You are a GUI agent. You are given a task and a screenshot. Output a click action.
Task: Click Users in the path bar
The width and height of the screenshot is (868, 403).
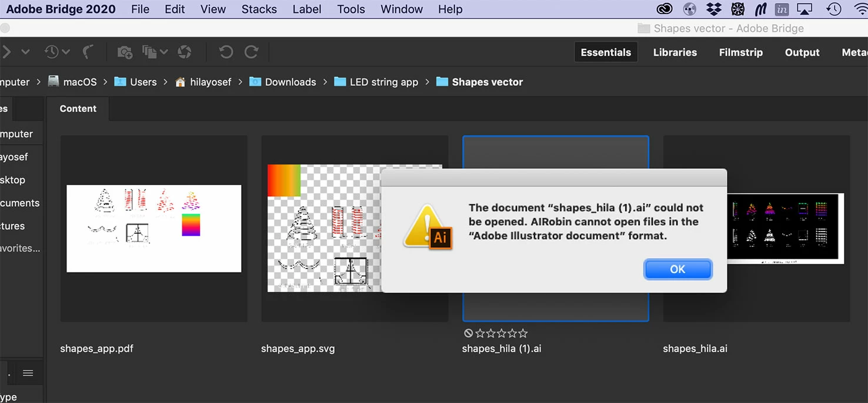136,82
